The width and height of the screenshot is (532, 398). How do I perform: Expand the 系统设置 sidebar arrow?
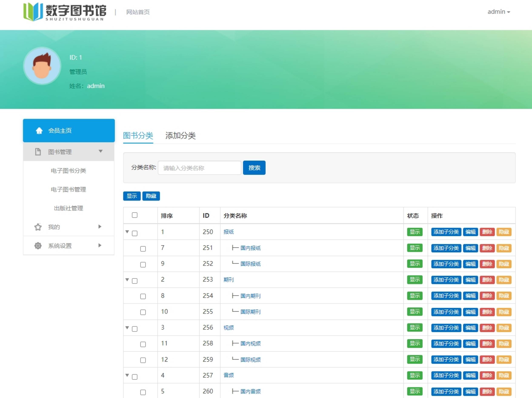[100, 245]
